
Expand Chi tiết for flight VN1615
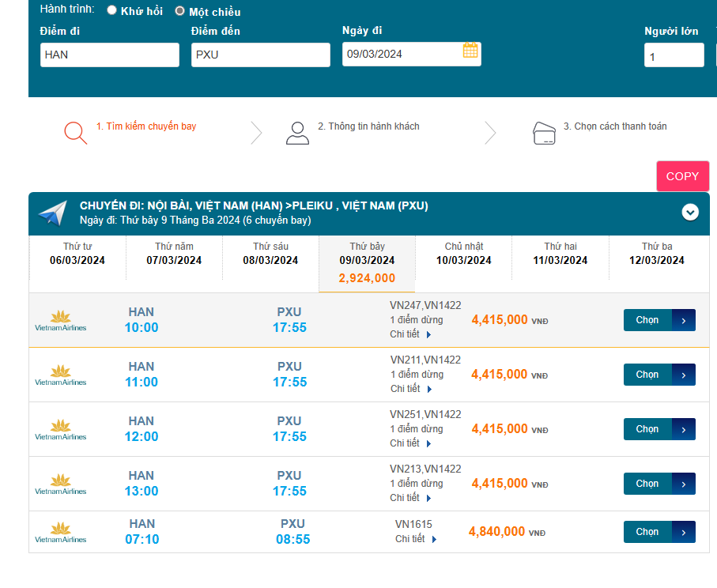click(416, 539)
